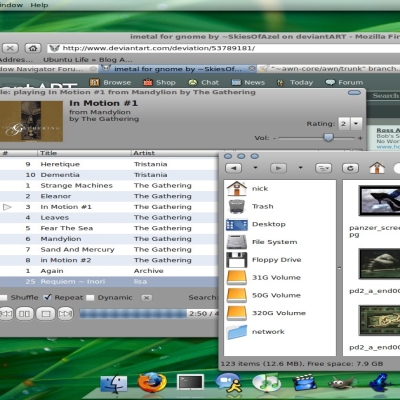Open nick home folder in sidebar
The image size is (400, 400).
[x=247, y=189]
